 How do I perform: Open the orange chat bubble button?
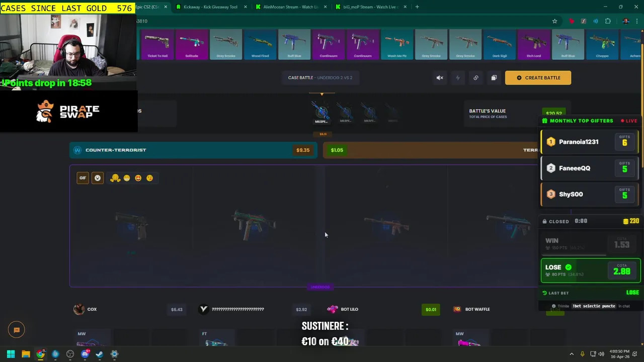[17, 330]
